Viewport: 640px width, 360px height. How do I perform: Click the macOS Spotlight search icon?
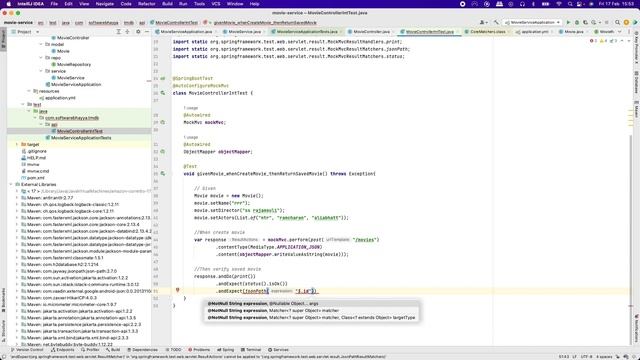(570, 4)
